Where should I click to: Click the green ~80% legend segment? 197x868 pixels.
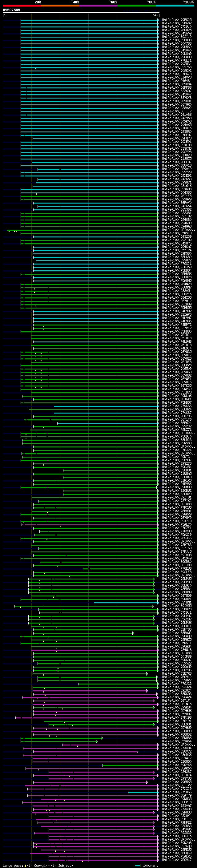click(137, 6)
